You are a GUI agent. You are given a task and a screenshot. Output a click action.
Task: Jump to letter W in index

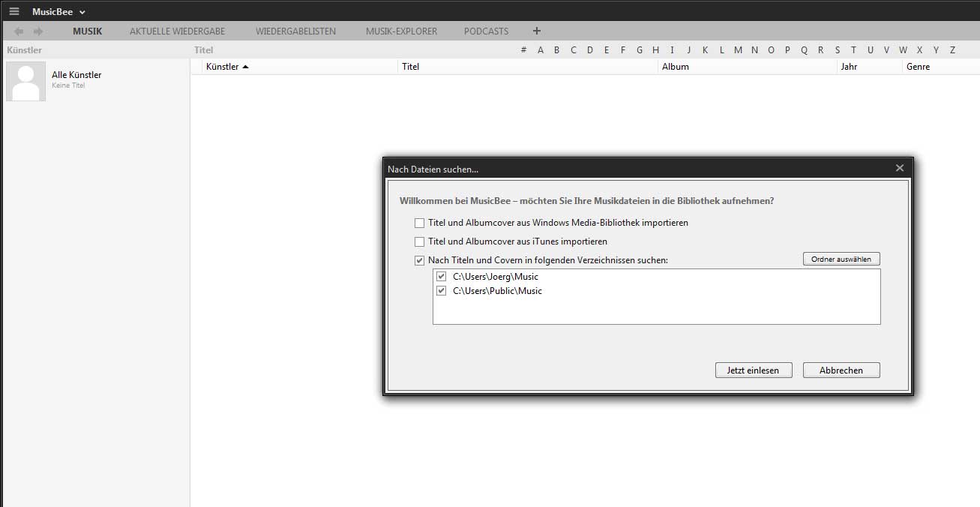(x=903, y=50)
